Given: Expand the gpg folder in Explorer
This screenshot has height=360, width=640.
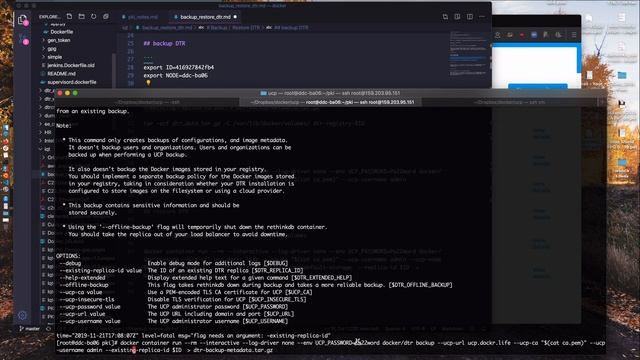Looking at the screenshot, I should pyautogui.click(x=51, y=49).
